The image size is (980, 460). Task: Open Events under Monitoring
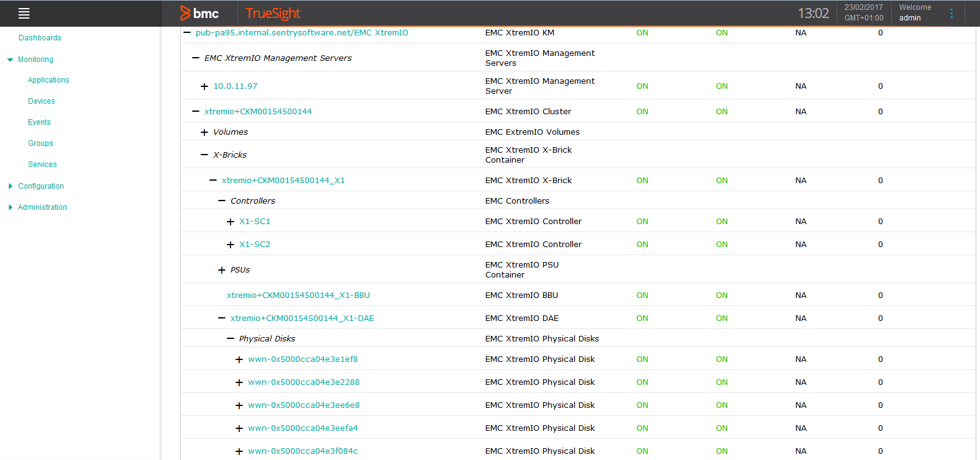point(39,122)
